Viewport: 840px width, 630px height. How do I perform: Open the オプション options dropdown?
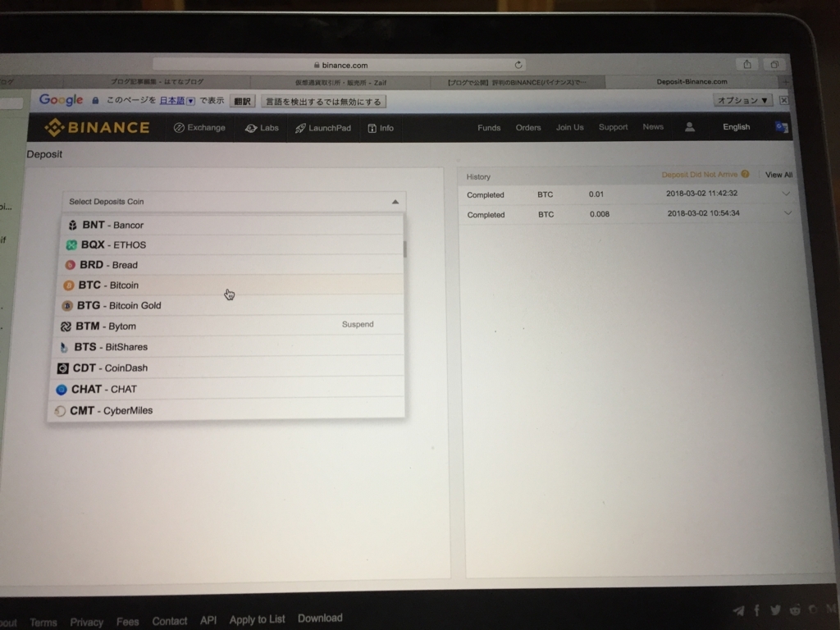tap(742, 100)
